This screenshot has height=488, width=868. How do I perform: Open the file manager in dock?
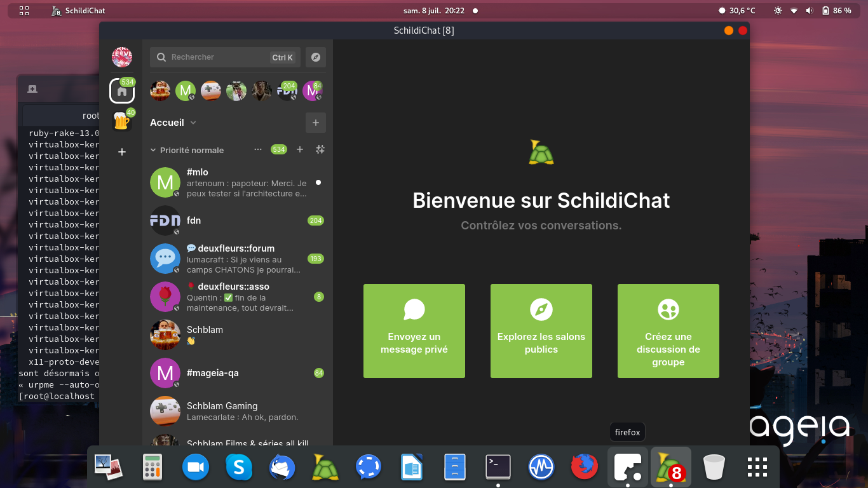click(455, 467)
